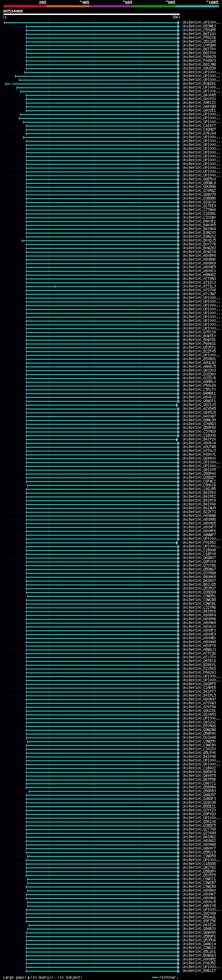222x980 pixels.
Task: Click the purple ~60% identity legend segment
Action: pos(111,6)
